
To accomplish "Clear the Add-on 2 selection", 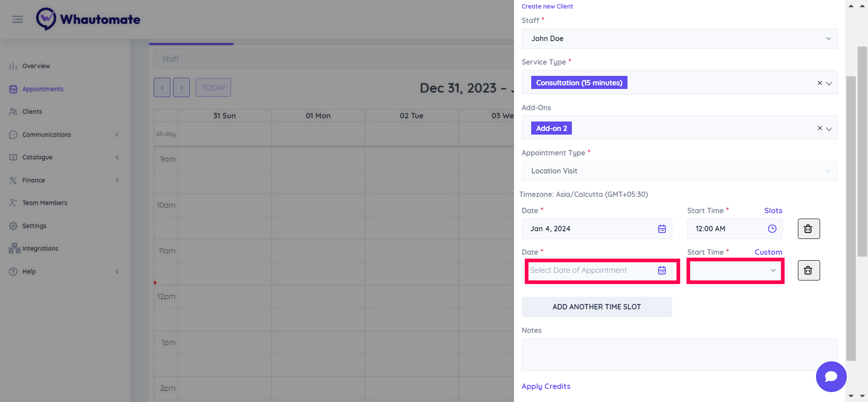I will tap(820, 128).
